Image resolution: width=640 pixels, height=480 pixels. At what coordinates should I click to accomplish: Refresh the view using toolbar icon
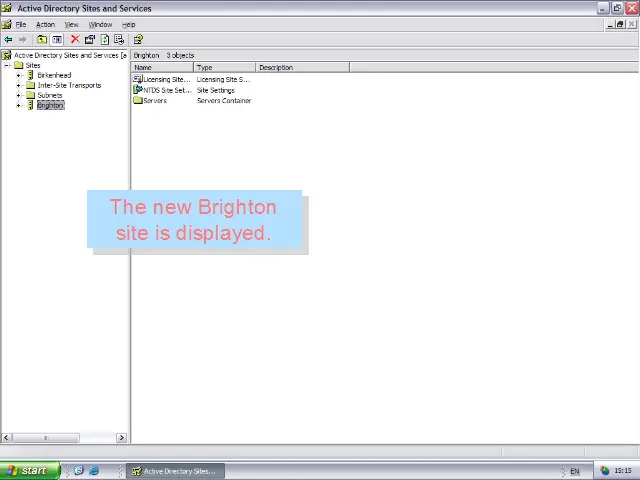click(x=105, y=40)
